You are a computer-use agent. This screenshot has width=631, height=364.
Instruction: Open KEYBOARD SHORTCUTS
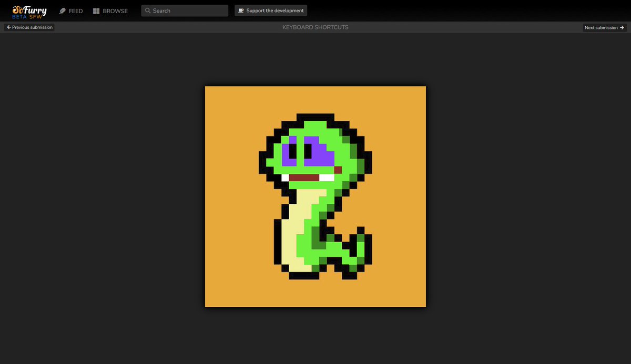coord(315,27)
